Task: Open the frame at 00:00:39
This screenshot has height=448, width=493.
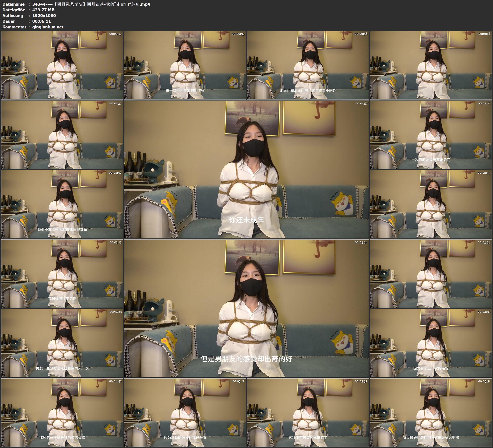Action: pyautogui.click(x=185, y=65)
